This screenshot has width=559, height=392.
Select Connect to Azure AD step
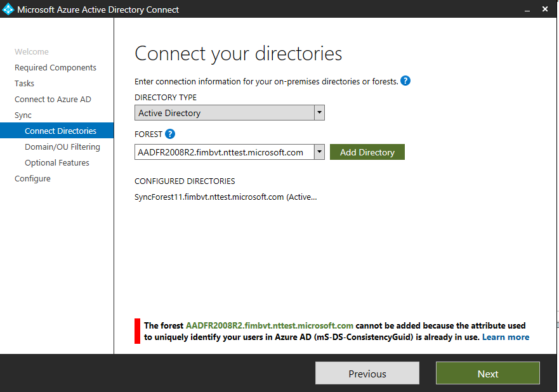53,99
